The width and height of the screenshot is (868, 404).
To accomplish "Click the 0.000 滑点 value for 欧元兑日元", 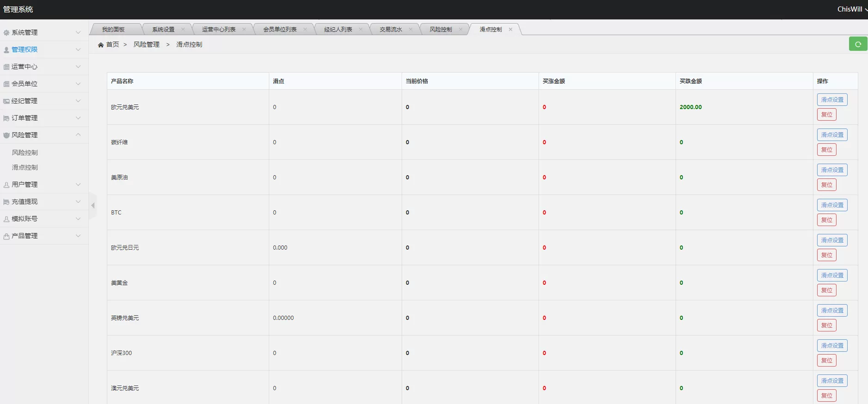I will 280,247.
